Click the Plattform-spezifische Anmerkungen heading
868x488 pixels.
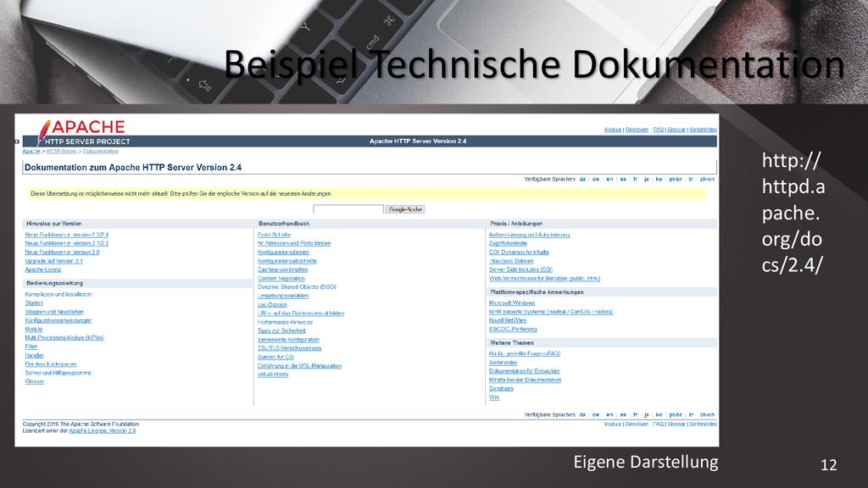point(537,292)
